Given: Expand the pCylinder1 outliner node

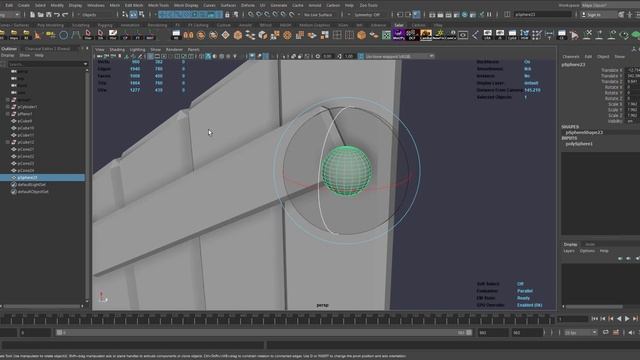Looking at the screenshot, I should click(x=8, y=107).
